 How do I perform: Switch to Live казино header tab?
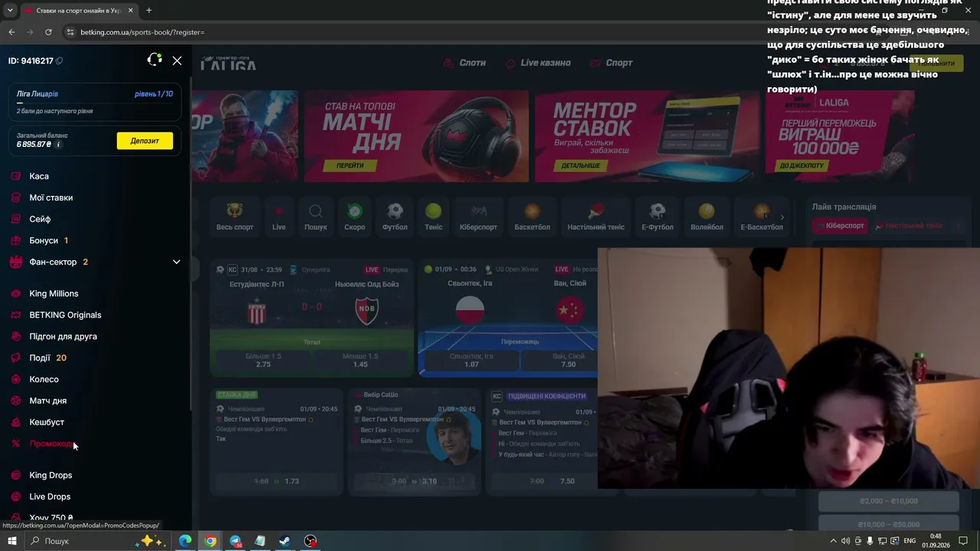click(x=538, y=63)
